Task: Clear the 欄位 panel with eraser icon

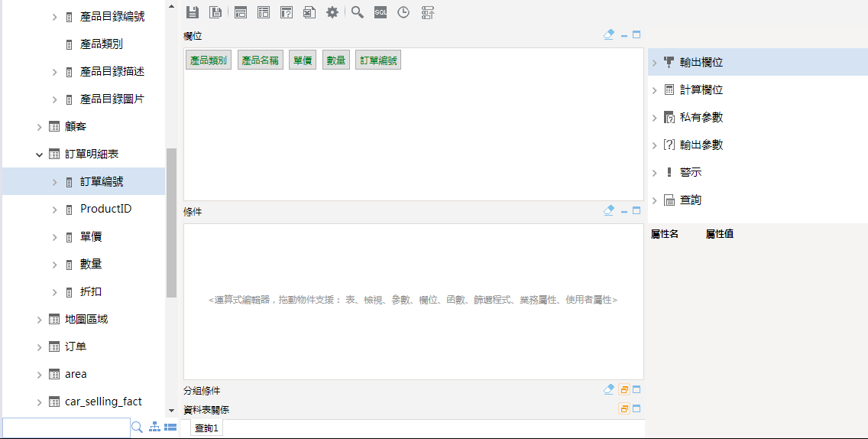Action: click(609, 35)
